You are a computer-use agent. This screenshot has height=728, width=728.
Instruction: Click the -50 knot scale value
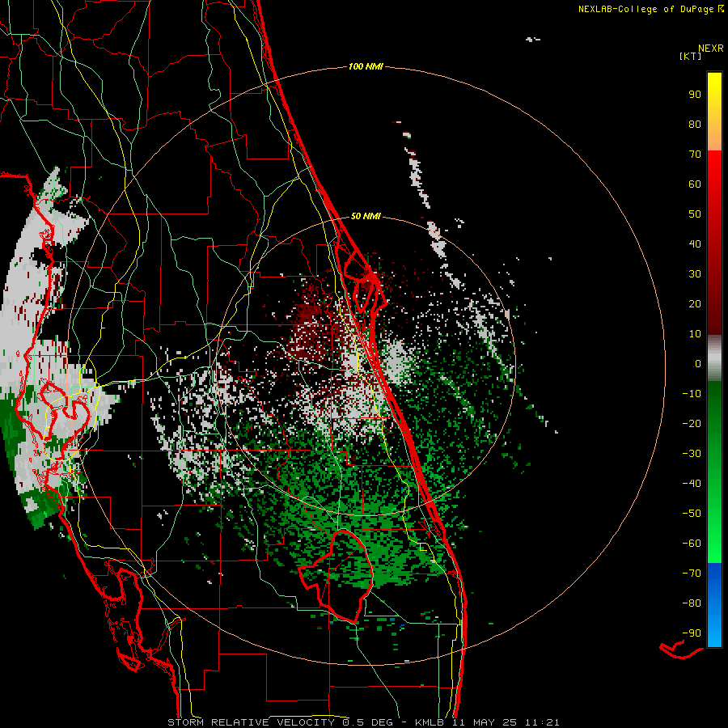[x=692, y=514]
